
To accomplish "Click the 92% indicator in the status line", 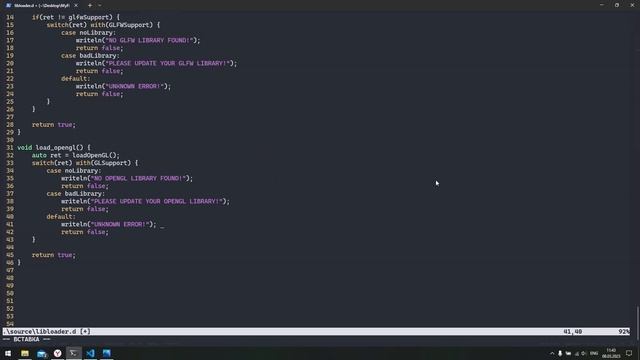I will (x=624, y=332).
